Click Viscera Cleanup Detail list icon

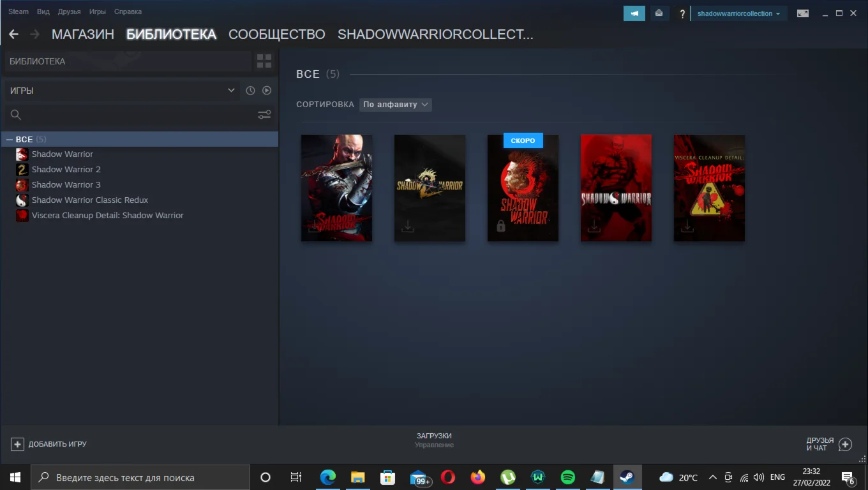[22, 215]
